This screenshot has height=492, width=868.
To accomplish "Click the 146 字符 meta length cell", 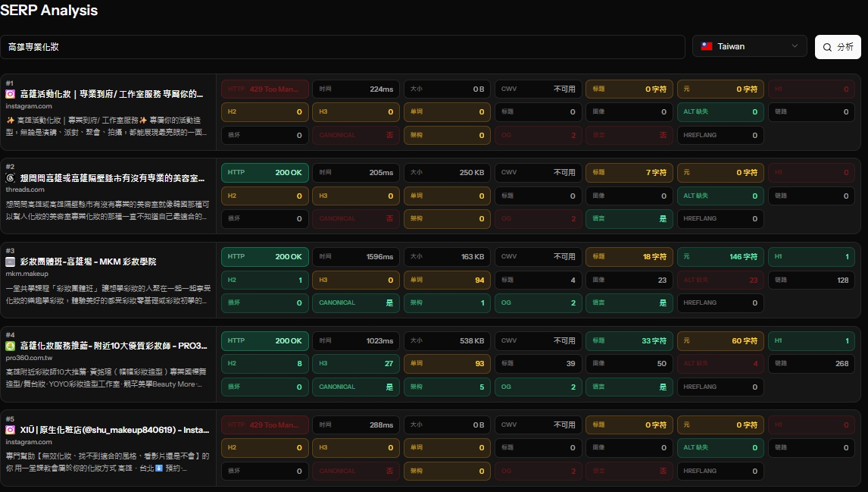I will click(x=720, y=256).
